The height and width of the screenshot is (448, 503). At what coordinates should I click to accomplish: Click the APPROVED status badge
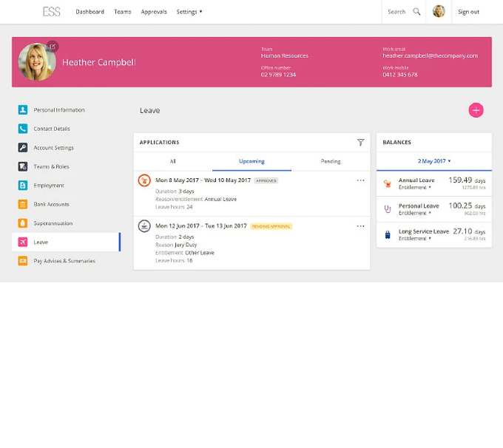(266, 181)
